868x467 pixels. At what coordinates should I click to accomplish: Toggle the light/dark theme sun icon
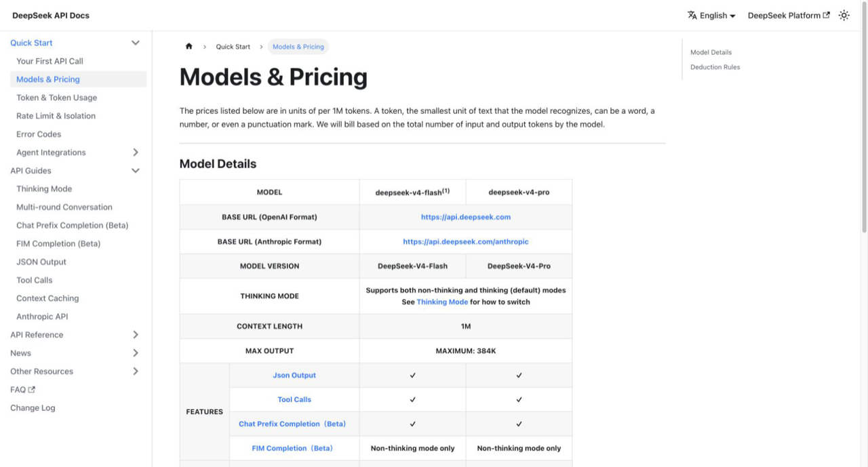pos(844,15)
